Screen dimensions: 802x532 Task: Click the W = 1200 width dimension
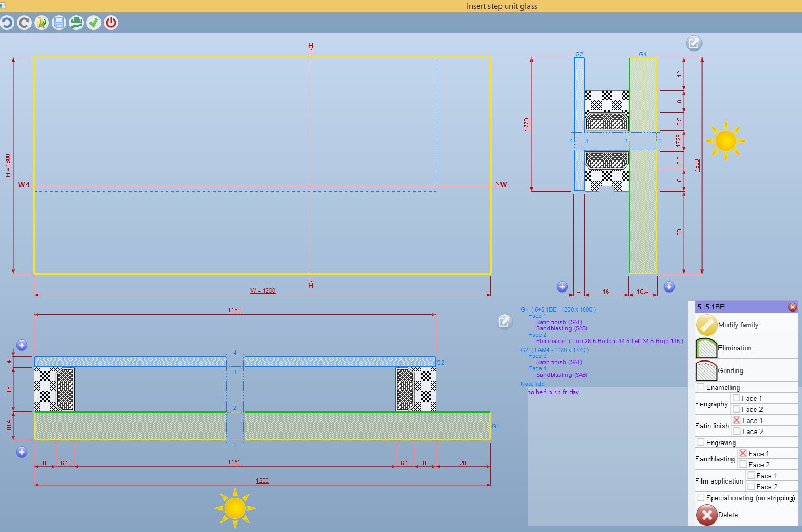click(x=263, y=290)
